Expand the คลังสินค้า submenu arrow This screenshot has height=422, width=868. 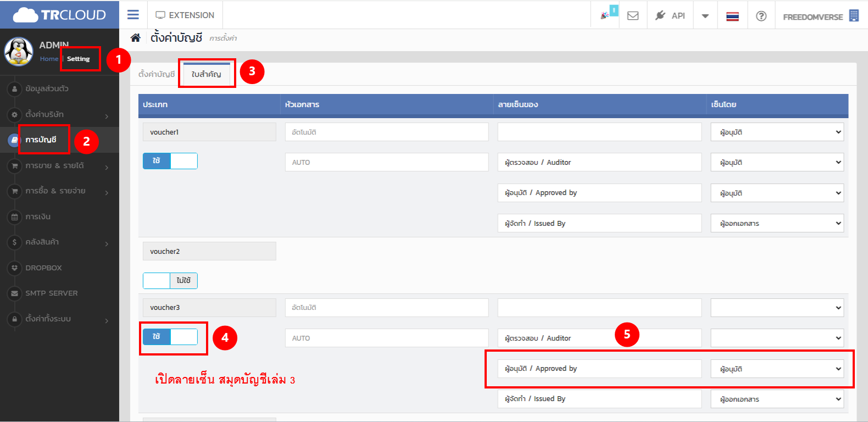click(x=107, y=243)
